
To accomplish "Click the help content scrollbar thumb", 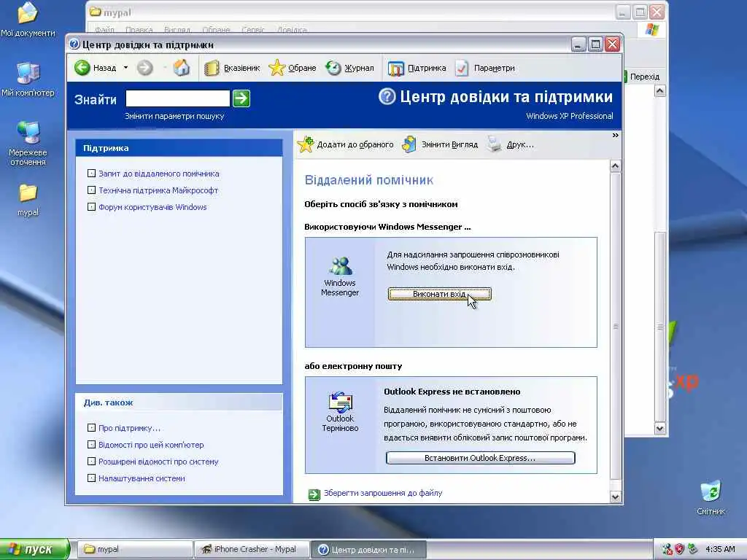I will pos(615,326).
